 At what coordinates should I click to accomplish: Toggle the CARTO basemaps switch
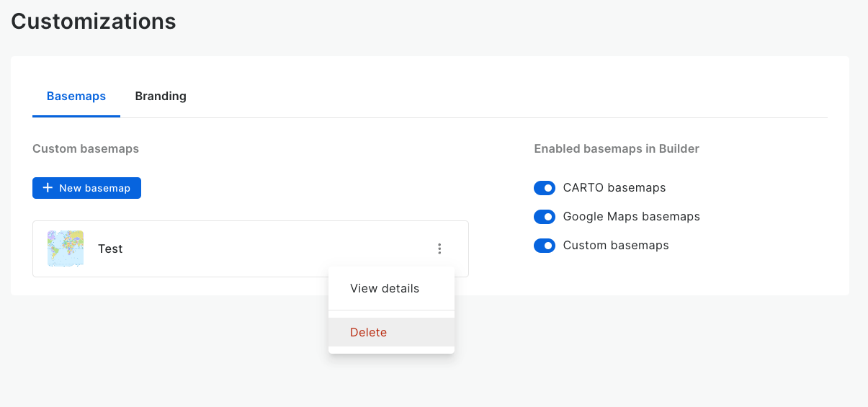point(545,188)
